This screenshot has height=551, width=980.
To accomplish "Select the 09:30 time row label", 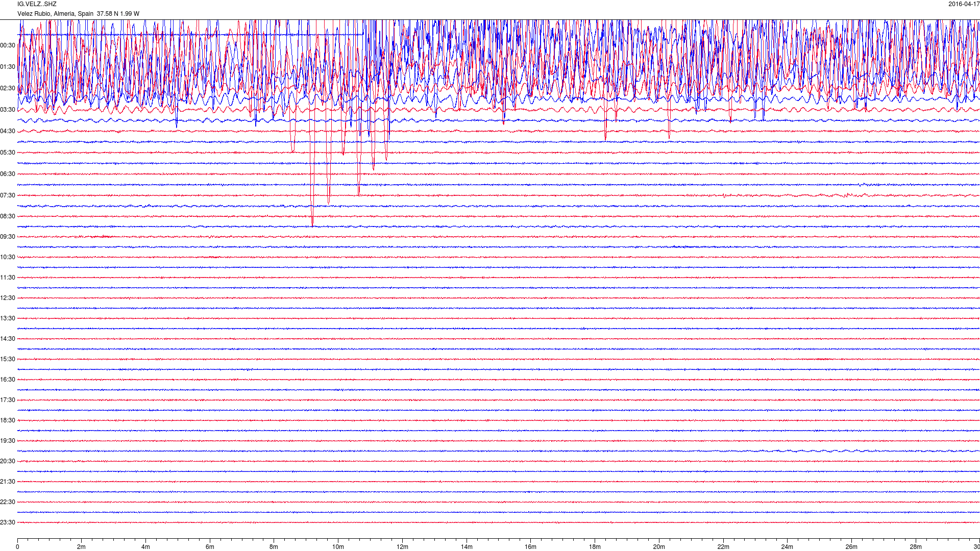I will (8, 237).
